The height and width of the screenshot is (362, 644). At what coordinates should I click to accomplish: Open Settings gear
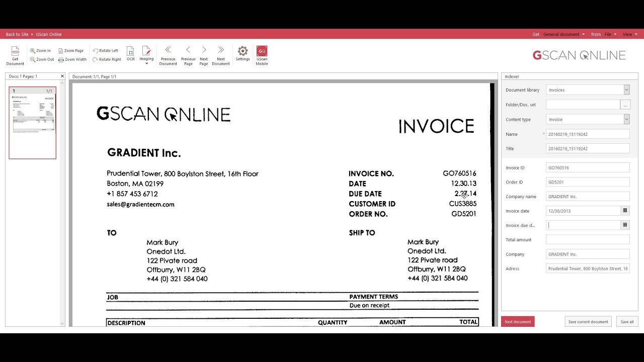(x=243, y=54)
